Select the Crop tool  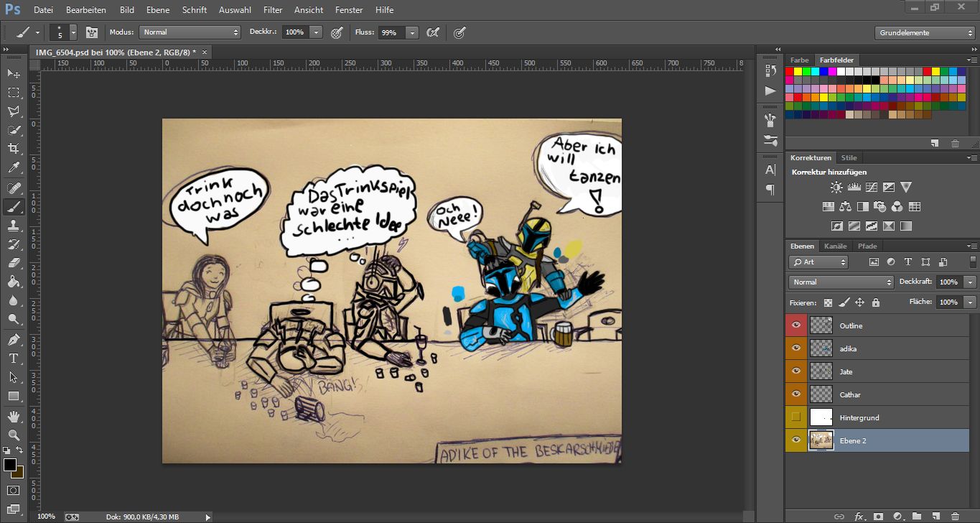pyautogui.click(x=14, y=149)
